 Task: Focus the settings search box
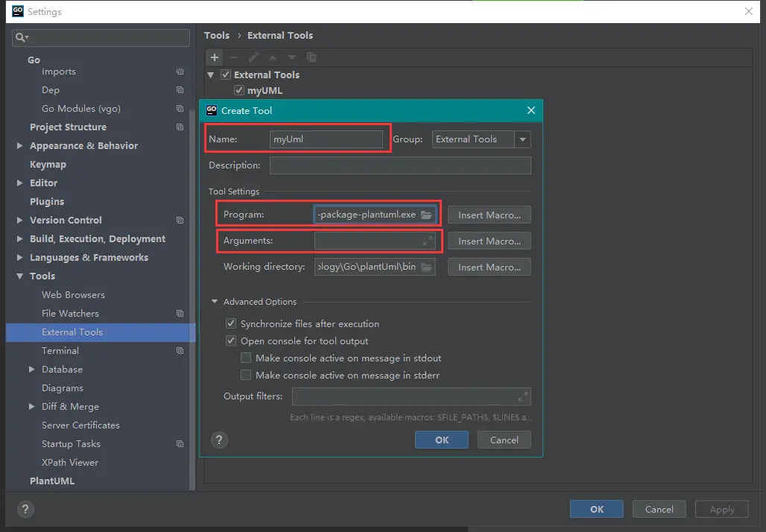pyautogui.click(x=101, y=37)
